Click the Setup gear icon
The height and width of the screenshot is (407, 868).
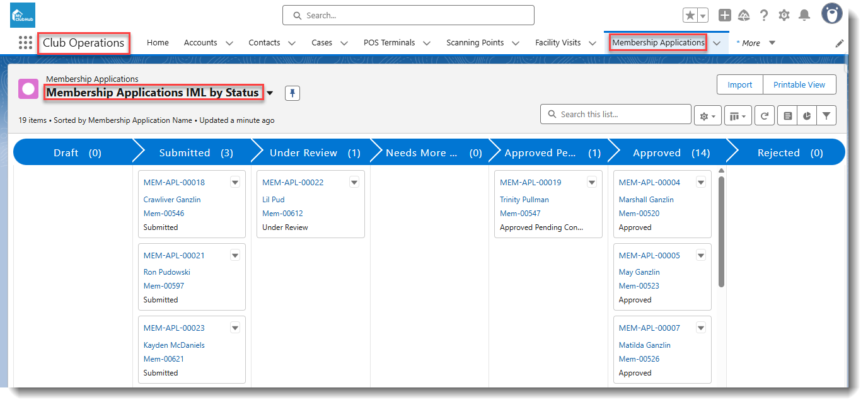(784, 15)
